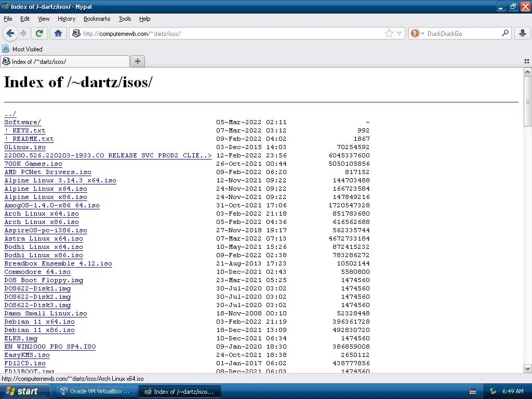532x399 pixels.
Task: Open the File menu
Action: tap(8, 19)
